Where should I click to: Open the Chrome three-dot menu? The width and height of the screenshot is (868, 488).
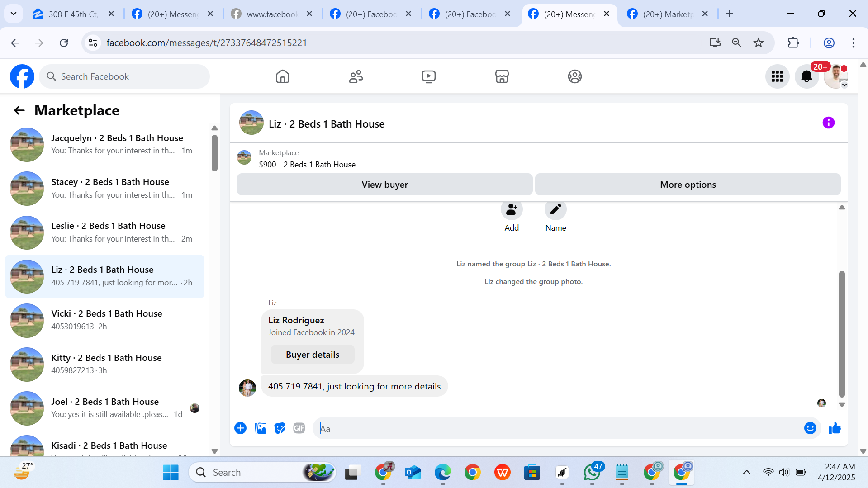854,43
